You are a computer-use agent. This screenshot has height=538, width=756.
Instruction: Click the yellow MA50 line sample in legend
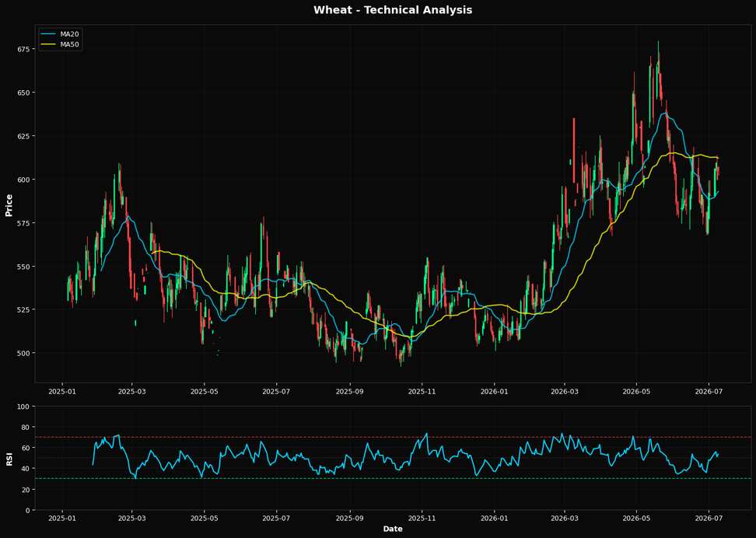pyautogui.click(x=48, y=44)
